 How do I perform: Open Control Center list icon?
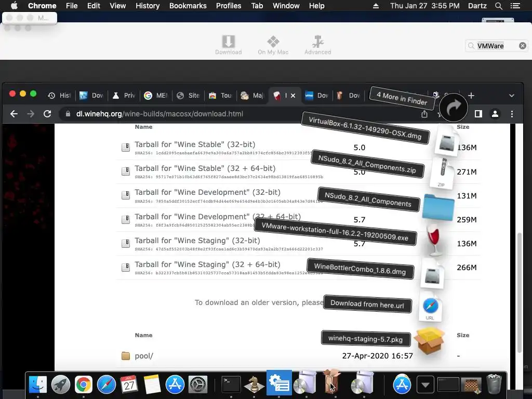tap(515, 6)
